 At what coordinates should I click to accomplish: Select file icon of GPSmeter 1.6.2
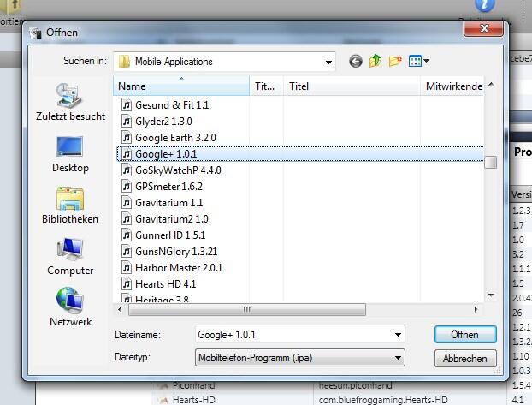coord(127,186)
